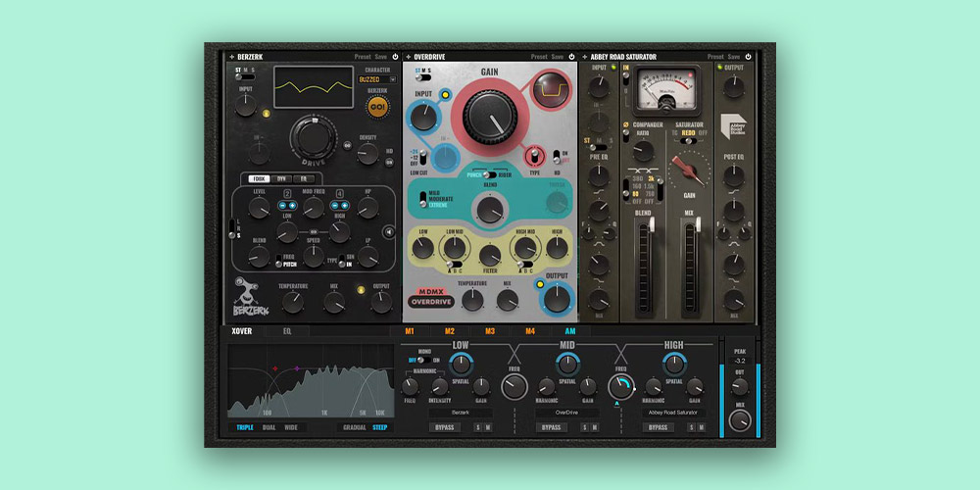Toggle the Overdrive Type switch

point(534,157)
